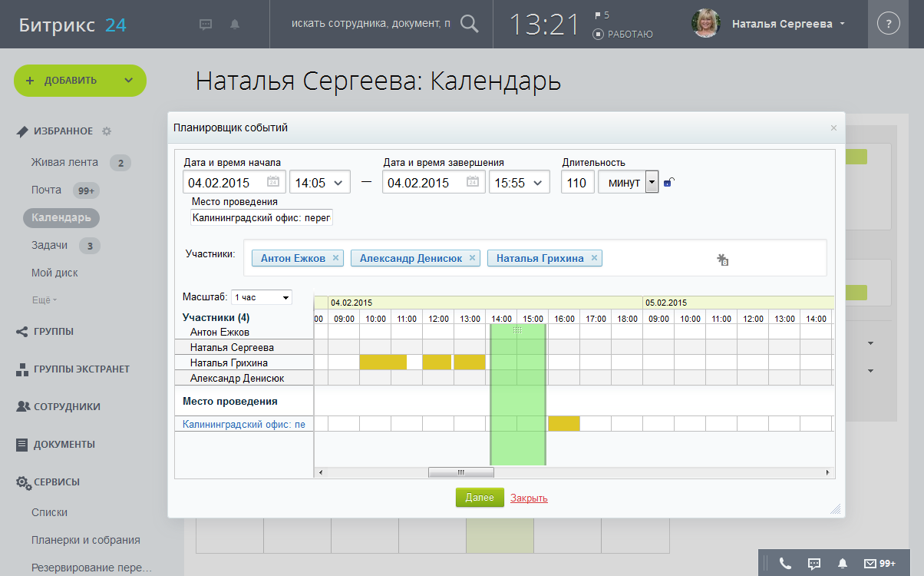Toggle the duration lock icon
The image size is (924, 576).
(668, 182)
